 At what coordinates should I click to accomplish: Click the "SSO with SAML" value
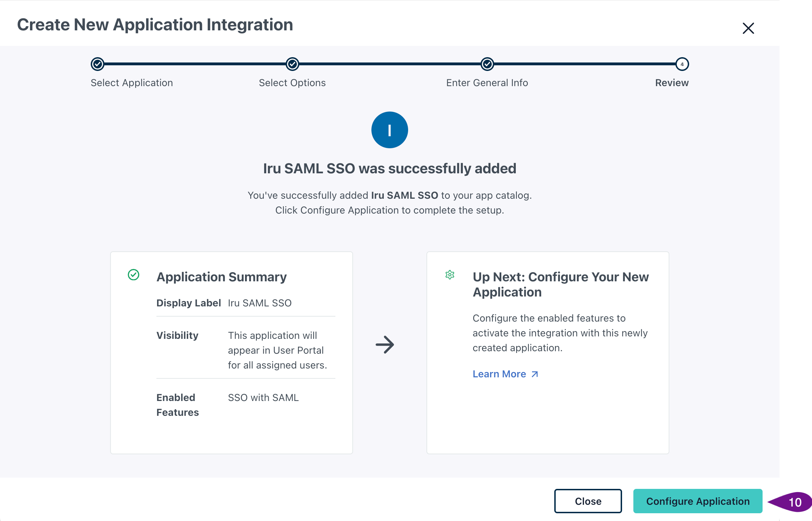(x=263, y=397)
